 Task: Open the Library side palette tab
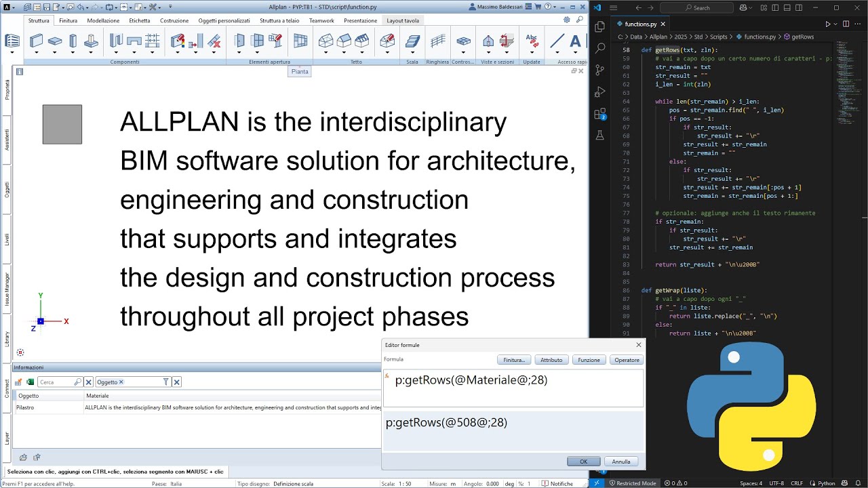pyautogui.click(x=7, y=338)
